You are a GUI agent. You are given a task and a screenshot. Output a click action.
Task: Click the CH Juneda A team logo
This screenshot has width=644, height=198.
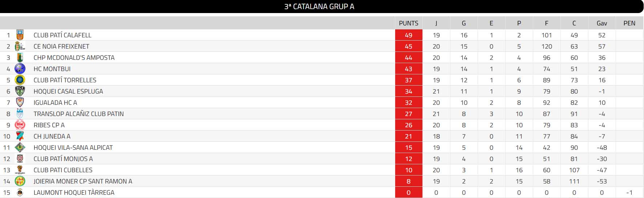click(x=20, y=136)
